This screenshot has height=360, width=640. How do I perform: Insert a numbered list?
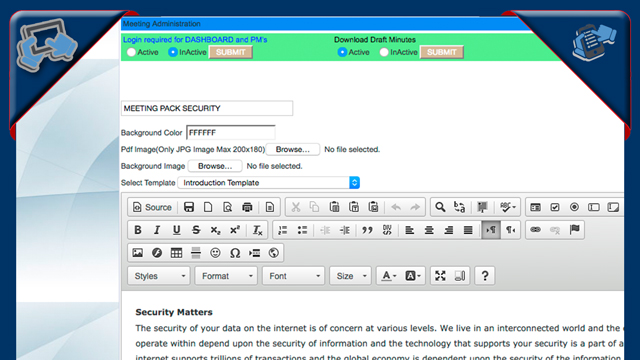tap(282, 230)
